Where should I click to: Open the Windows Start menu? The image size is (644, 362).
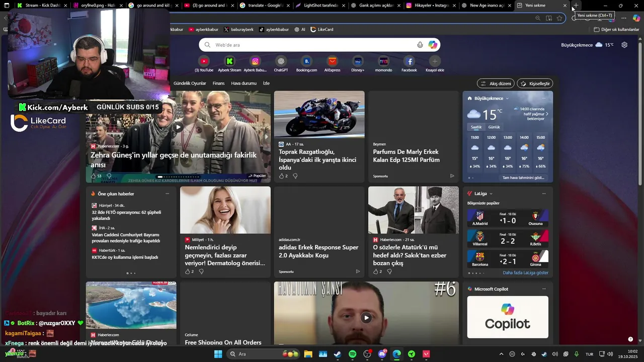(218, 354)
